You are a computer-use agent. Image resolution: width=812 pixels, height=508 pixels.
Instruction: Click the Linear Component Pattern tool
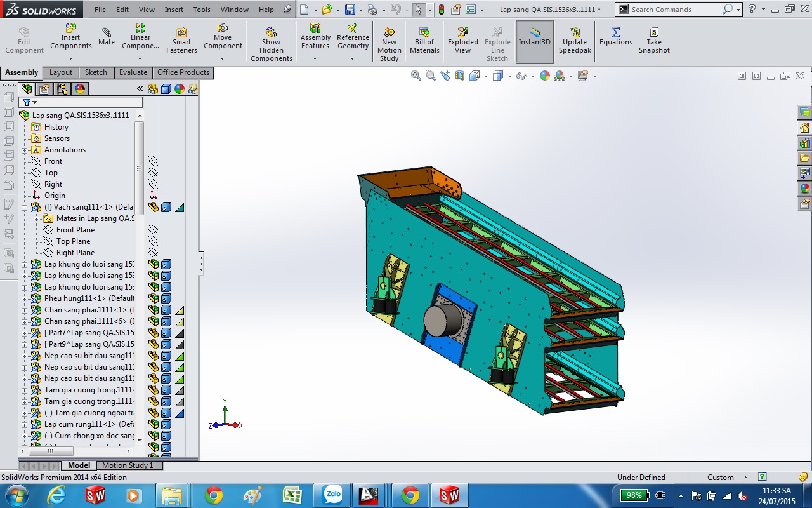click(x=141, y=37)
